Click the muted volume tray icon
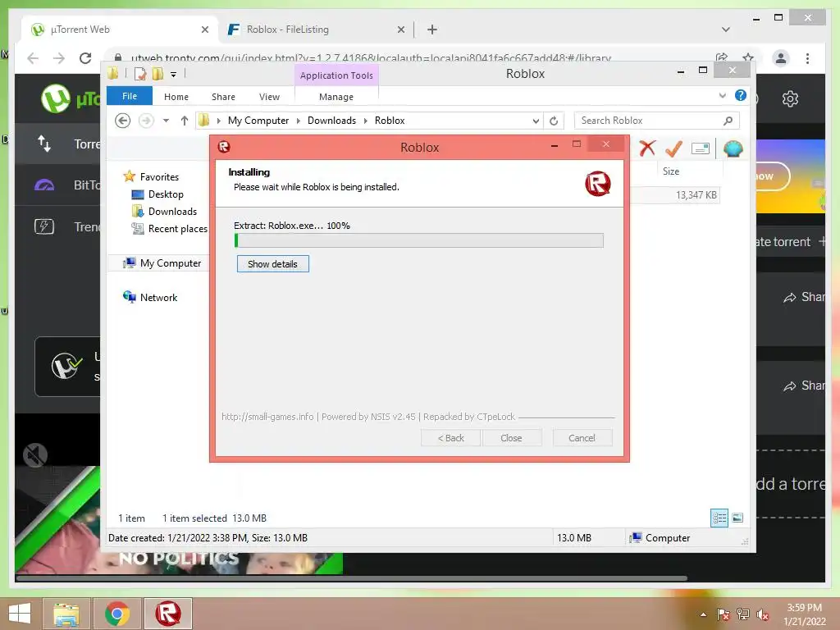This screenshot has height=630, width=840. [763, 614]
